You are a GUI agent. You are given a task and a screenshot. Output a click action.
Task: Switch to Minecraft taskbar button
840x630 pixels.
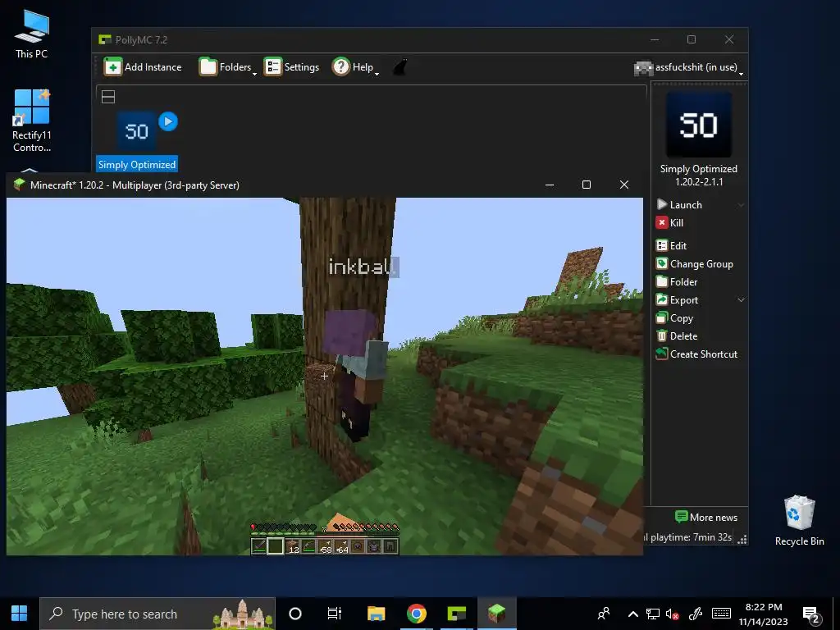[496, 614]
